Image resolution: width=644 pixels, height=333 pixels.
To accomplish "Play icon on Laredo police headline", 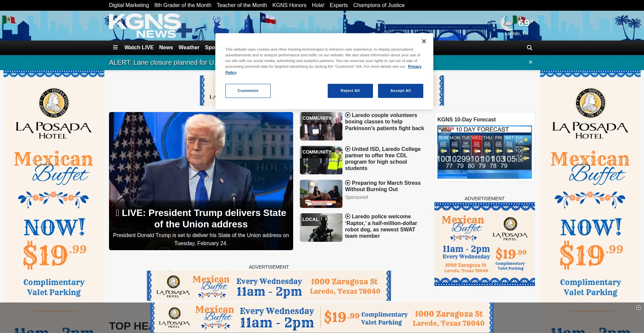I will [x=348, y=217].
